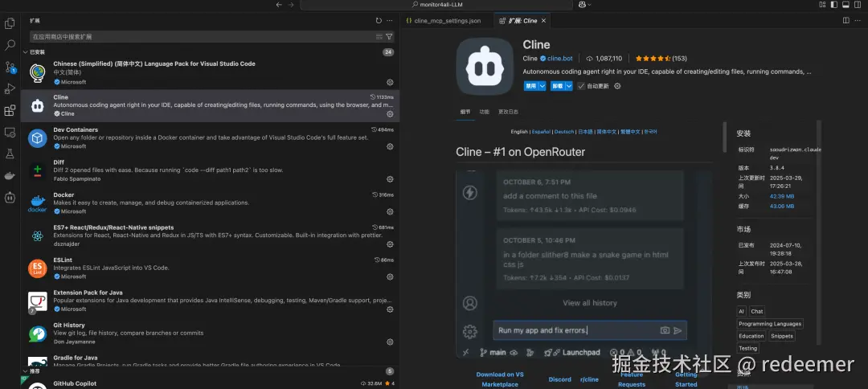Go back with the navigation arrow
868x389 pixels.
pyautogui.click(x=279, y=5)
